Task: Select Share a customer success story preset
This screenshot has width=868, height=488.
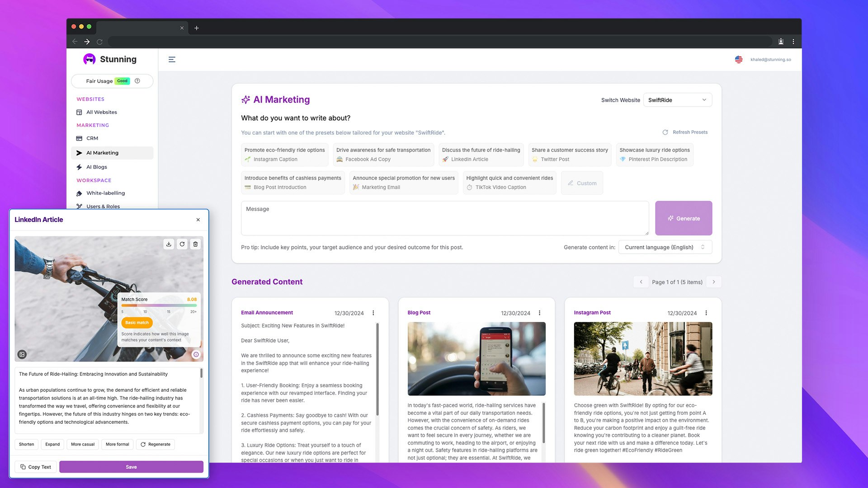Action: click(x=570, y=155)
